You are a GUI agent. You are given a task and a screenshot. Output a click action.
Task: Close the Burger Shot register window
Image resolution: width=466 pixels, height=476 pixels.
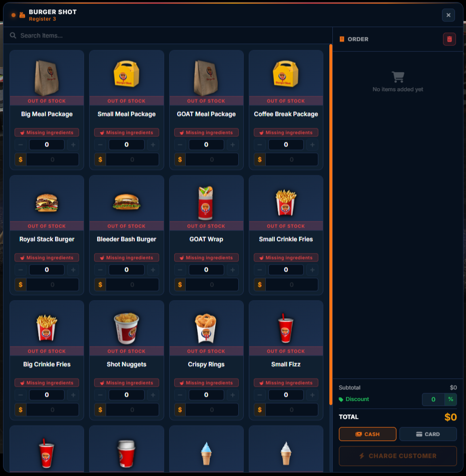coord(448,15)
